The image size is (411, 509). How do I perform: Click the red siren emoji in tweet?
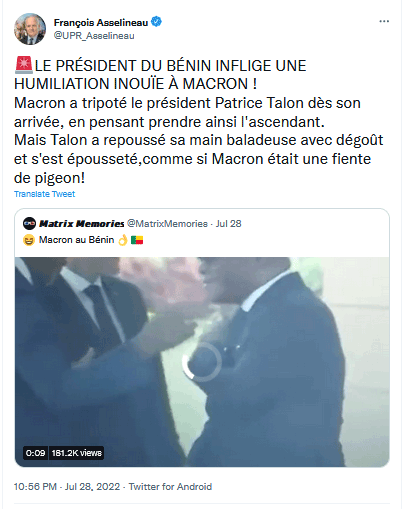[x=24, y=65]
